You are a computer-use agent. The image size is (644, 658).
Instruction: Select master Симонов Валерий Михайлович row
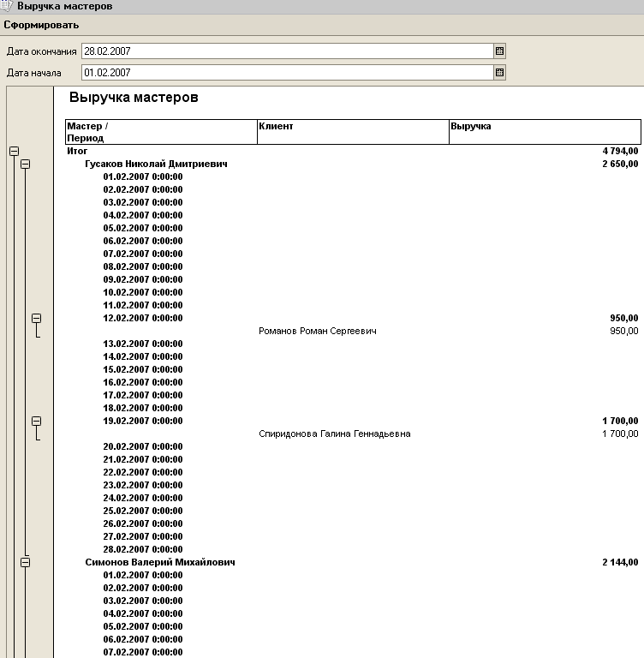[x=160, y=562]
